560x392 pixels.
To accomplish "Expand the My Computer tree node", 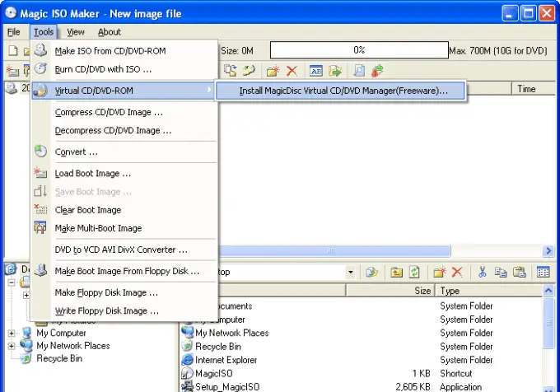I will click(x=12, y=334).
